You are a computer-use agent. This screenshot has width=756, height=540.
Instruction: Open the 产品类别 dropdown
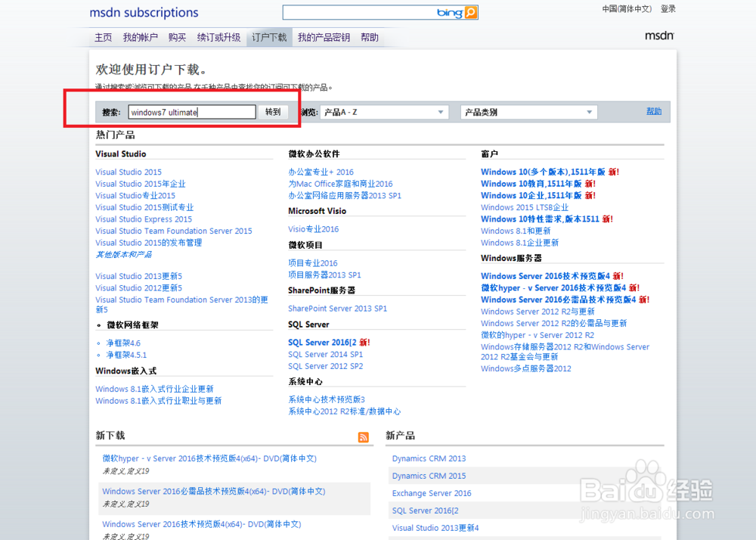click(x=529, y=113)
